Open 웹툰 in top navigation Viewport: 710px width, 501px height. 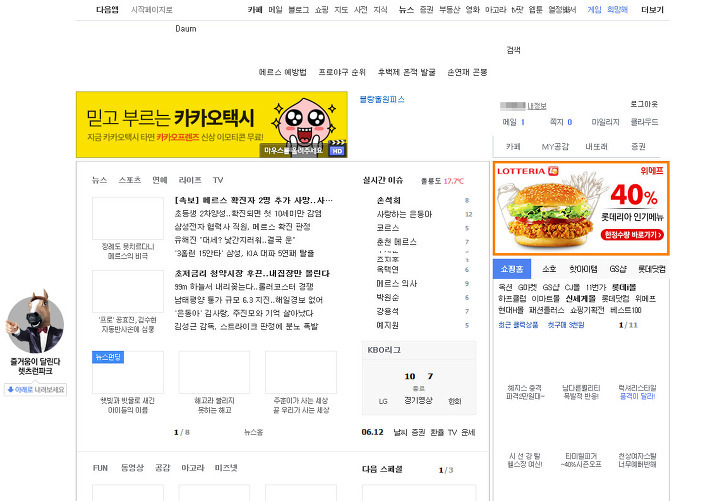[x=535, y=10]
